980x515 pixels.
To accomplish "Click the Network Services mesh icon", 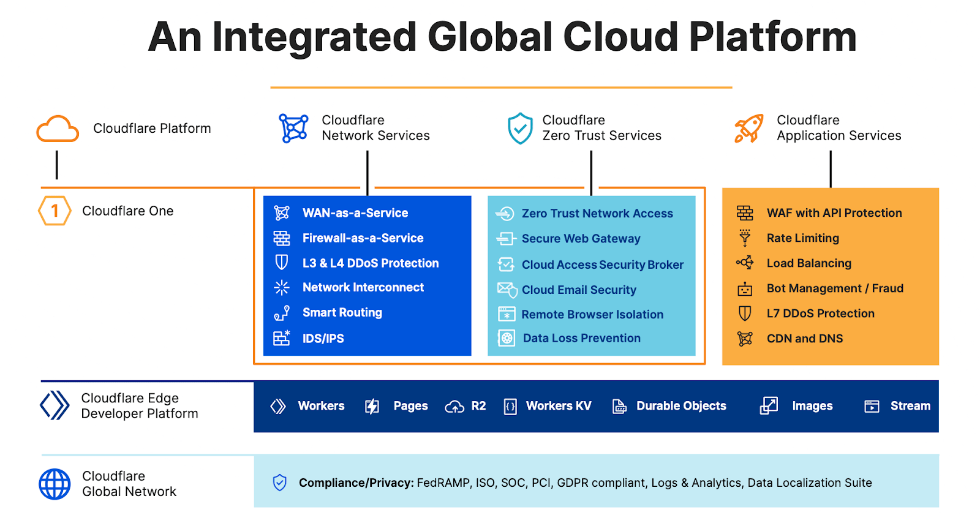I will tap(294, 128).
